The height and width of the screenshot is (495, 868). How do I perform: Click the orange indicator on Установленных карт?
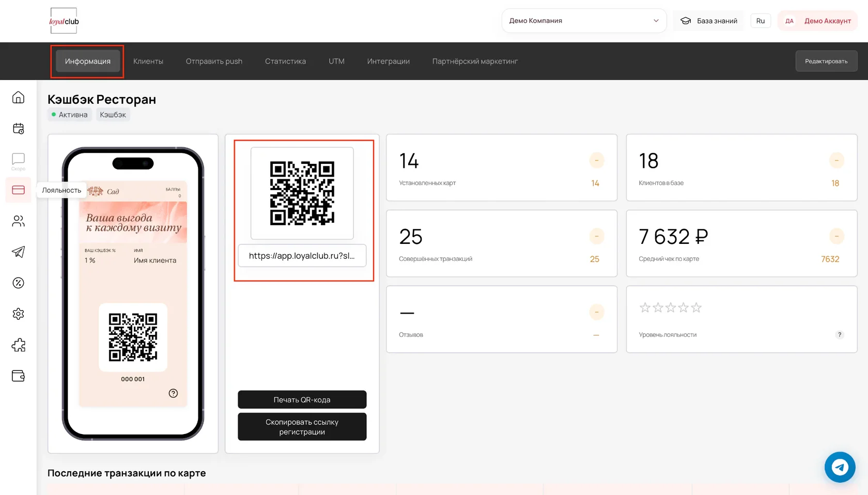click(596, 160)
